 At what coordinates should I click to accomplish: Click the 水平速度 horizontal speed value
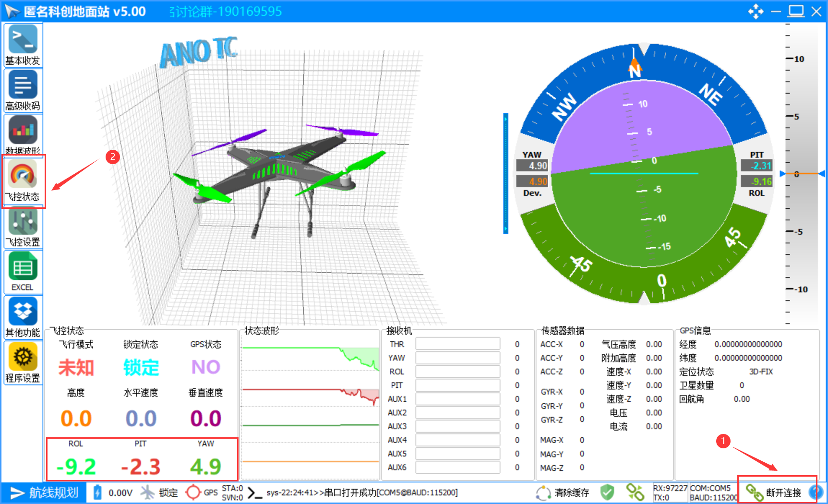pyautogui.click(x=141, y=419)
